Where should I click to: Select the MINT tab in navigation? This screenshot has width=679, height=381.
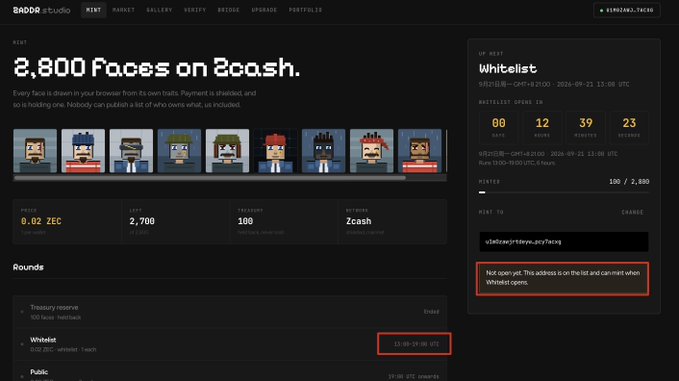click(94, 10)
